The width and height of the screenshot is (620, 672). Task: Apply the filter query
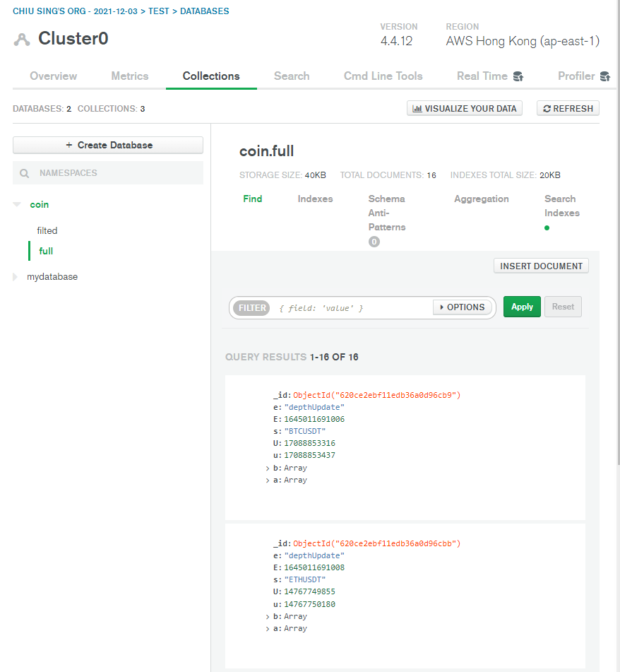coord(522,307)
